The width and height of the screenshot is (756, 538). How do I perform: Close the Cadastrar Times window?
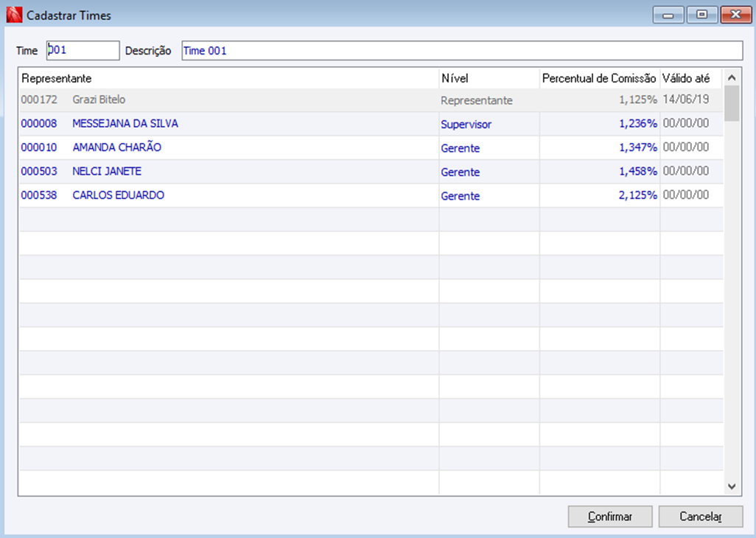point(736,15)
